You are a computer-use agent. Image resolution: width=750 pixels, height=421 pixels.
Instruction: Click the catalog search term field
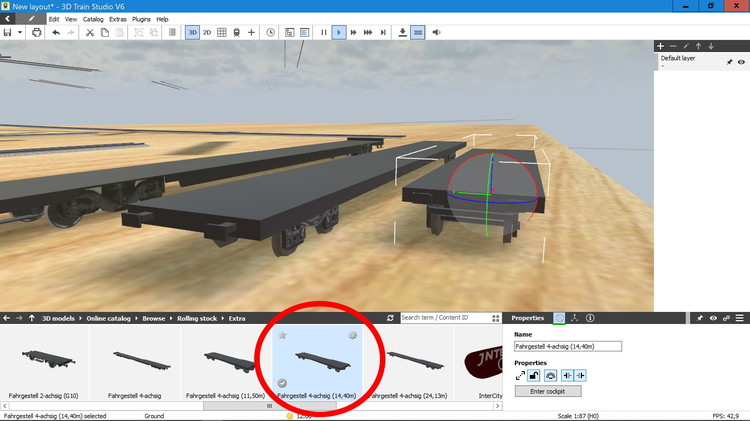tap(445, 318)
